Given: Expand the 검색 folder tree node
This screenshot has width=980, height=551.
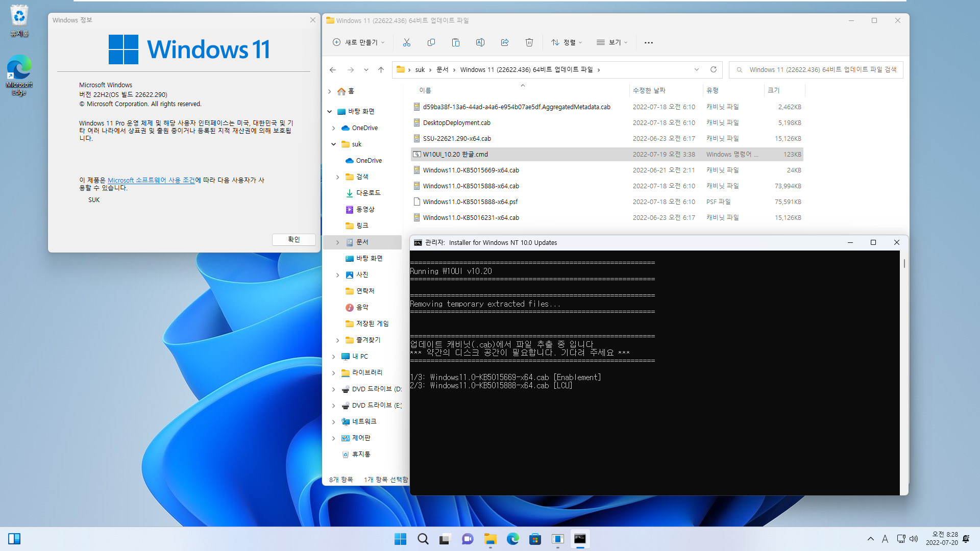Looking at the screenshot, I should coord(338,177).
